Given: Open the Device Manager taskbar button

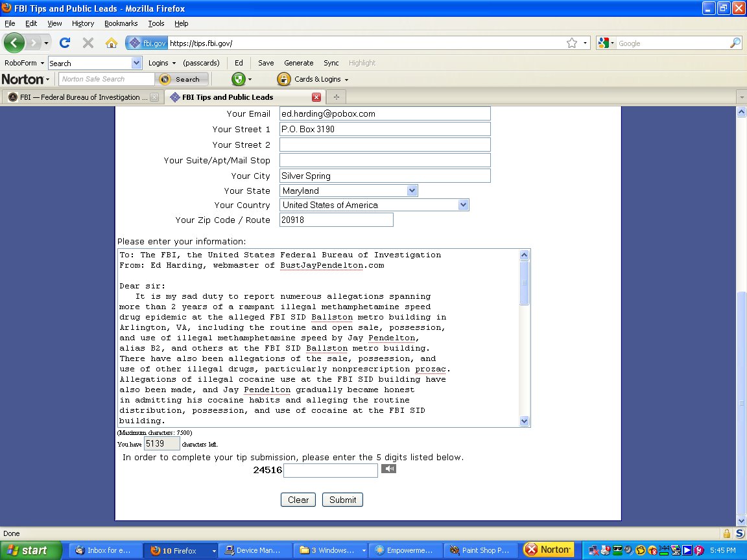Looking at the screenshot, I should [255, 550].
